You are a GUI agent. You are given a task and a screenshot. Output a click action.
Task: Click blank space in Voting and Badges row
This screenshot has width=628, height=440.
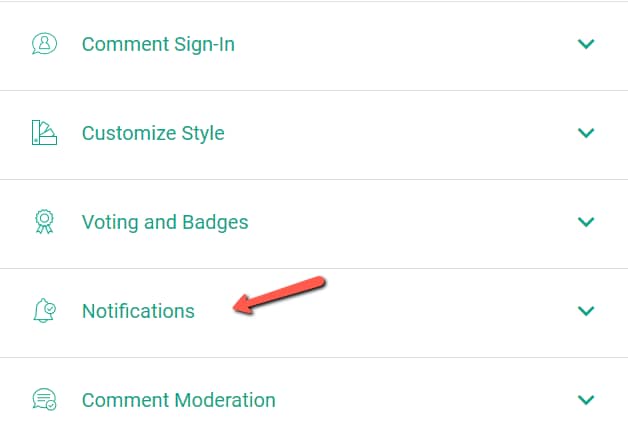[x=401, y=223]
